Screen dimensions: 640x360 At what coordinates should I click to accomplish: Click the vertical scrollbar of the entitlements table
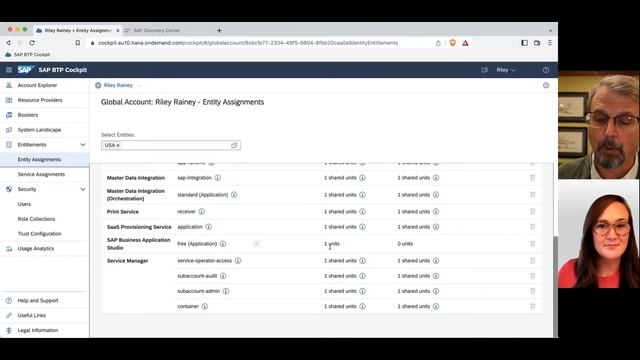(555, 286)
